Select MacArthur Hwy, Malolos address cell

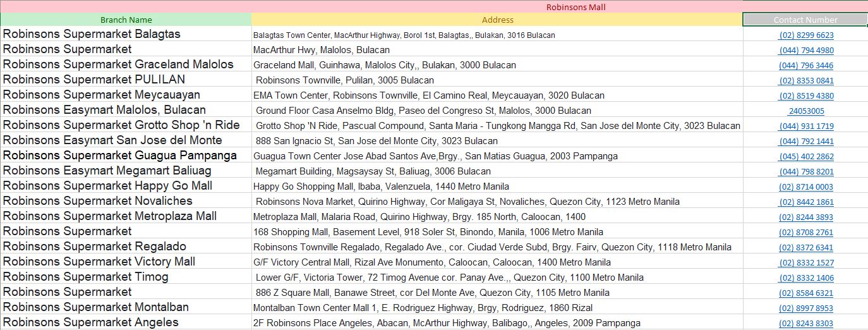pyautogui.click(x=497, y=49)
